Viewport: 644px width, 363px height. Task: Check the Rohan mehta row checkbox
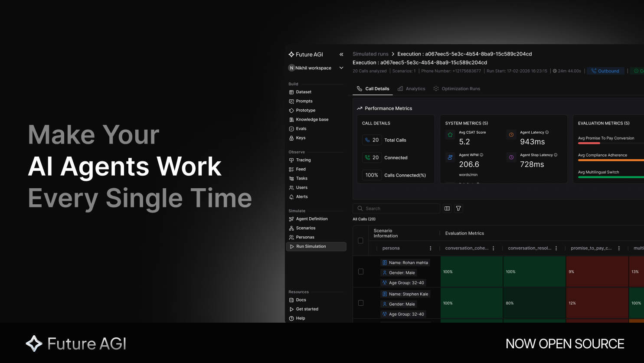(x=361, y=271)
